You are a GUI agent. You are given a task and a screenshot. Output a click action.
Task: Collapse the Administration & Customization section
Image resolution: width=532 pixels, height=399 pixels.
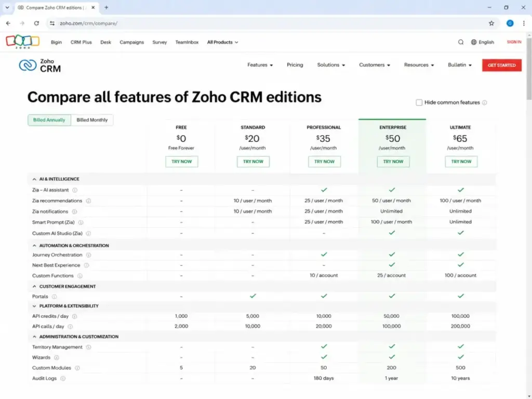point(34,337)
